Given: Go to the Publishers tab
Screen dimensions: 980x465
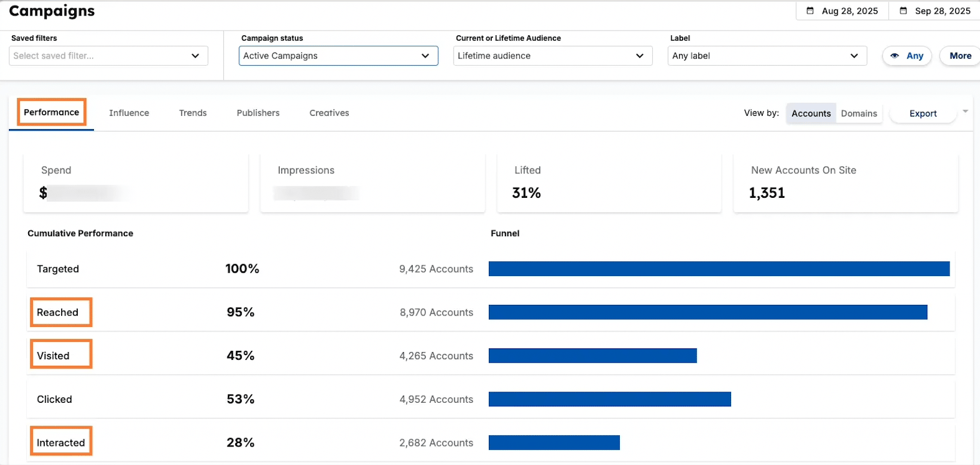Looking at the screenshot, I should pos(258,113).
